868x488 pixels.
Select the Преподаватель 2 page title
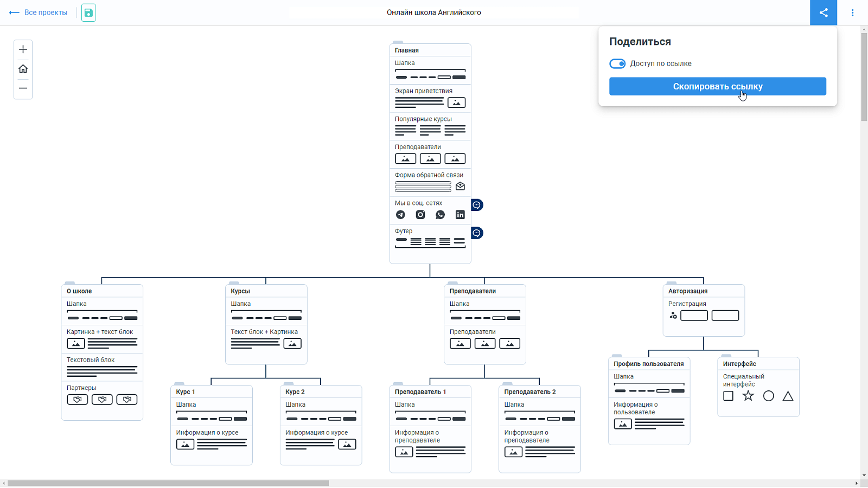(x=530, y=392)
